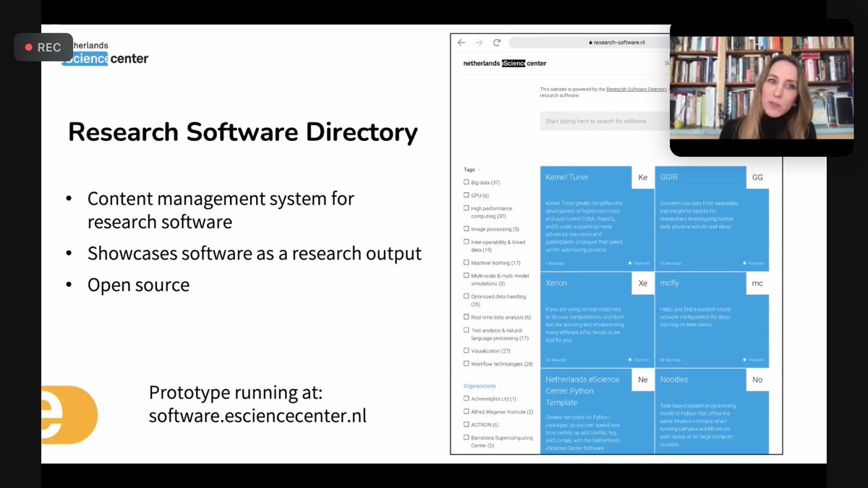Click the Ke badge on Kernel Tuner card
This screenshot has width=868, height=488.
643,177
